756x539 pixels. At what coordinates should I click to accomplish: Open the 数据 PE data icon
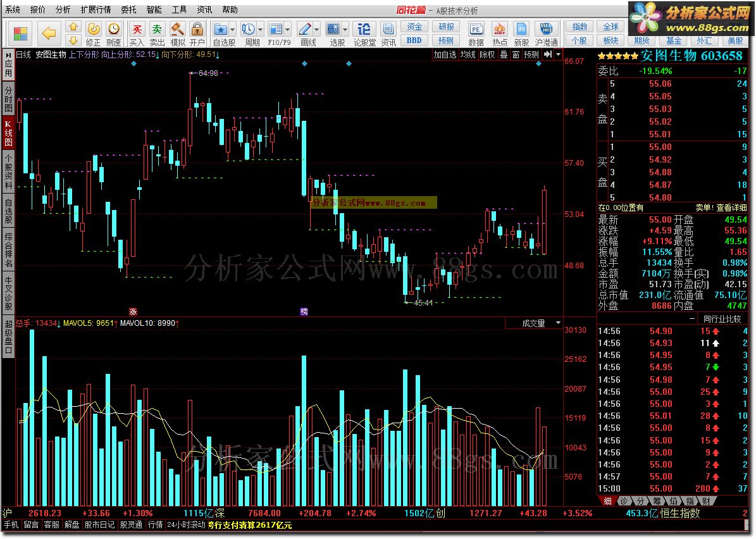click(x=476, y=34)
